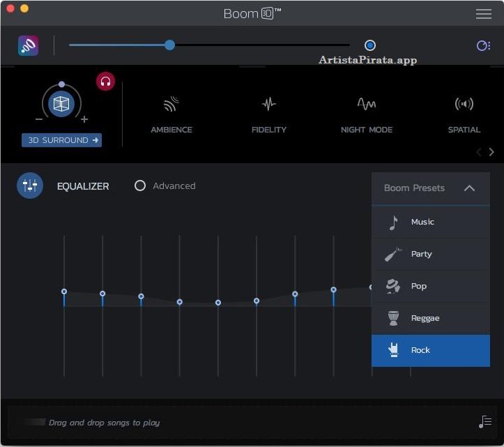
Task: Toggle the Equalizer on/off round button
Action: [30, 185]
